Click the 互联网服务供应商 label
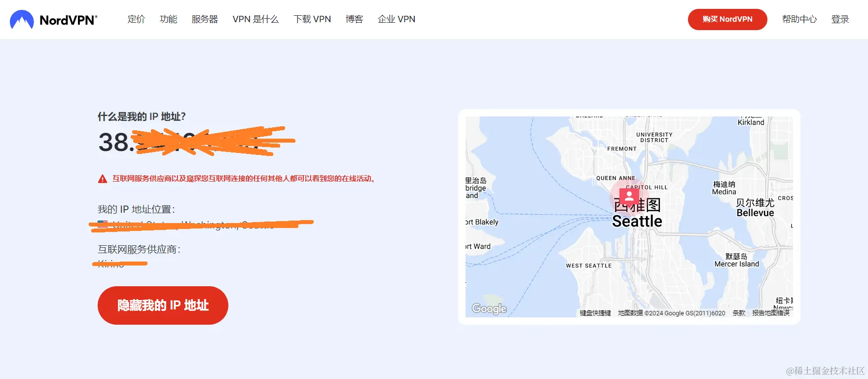 point(139,249)
